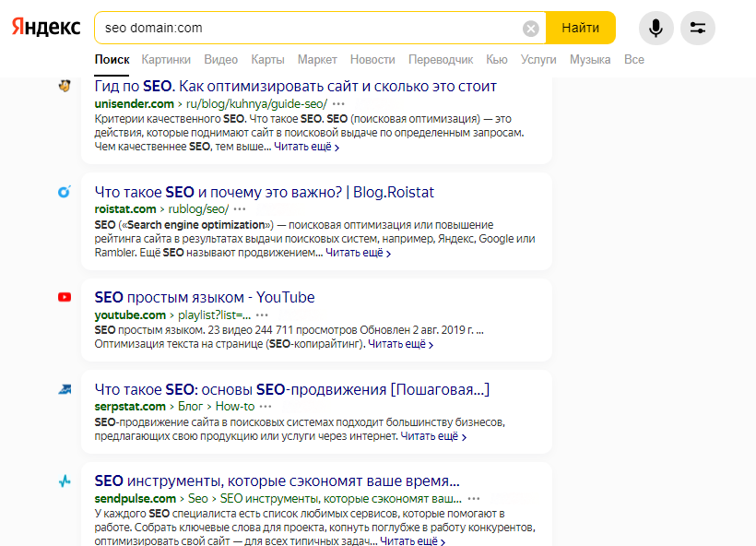
Task: Open the Услуги tab
Action: (x=538, y=59)
